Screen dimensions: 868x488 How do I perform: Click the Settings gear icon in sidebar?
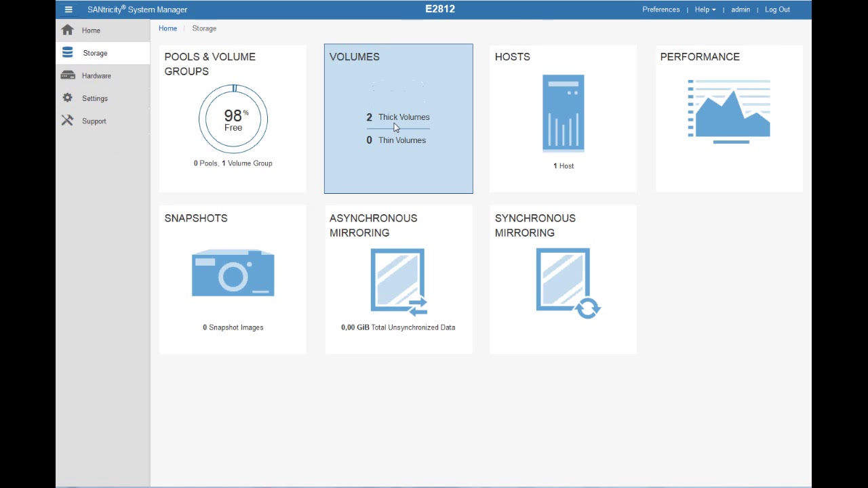[67, 98]
